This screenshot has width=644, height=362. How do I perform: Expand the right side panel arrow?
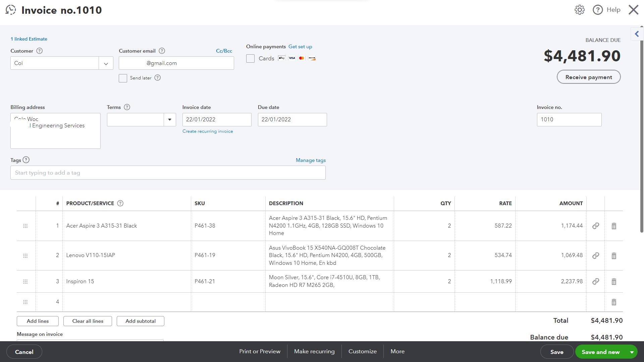tap(637, 34)
